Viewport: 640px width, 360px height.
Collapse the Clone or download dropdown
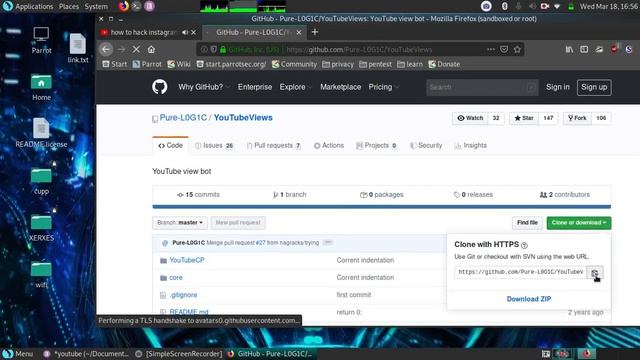tap(579, 223)
